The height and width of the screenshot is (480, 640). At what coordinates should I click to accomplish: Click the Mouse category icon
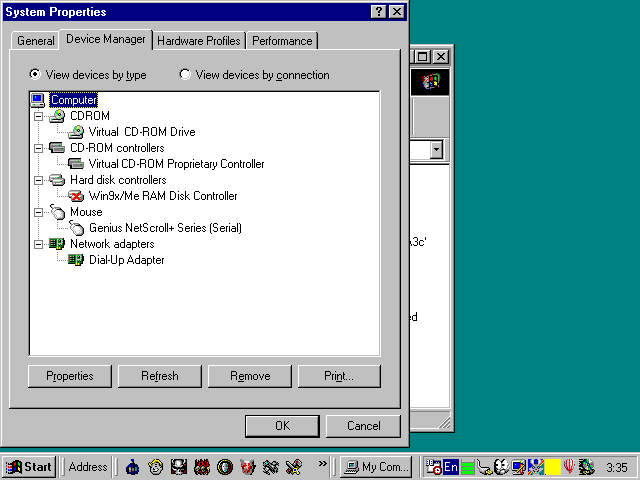pos(57,212)
